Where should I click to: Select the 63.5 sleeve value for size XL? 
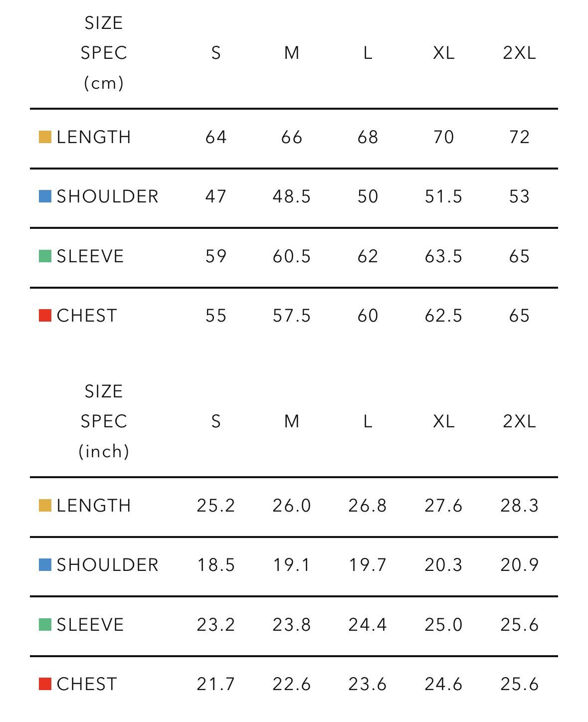point(443,256)
